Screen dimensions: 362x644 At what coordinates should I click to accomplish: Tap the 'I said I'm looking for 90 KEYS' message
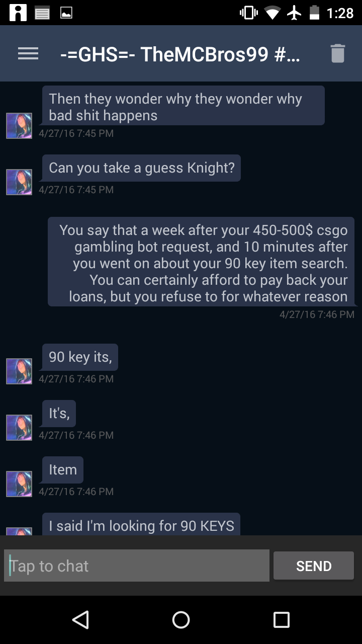pyautogui.click(x=141, y=525)
